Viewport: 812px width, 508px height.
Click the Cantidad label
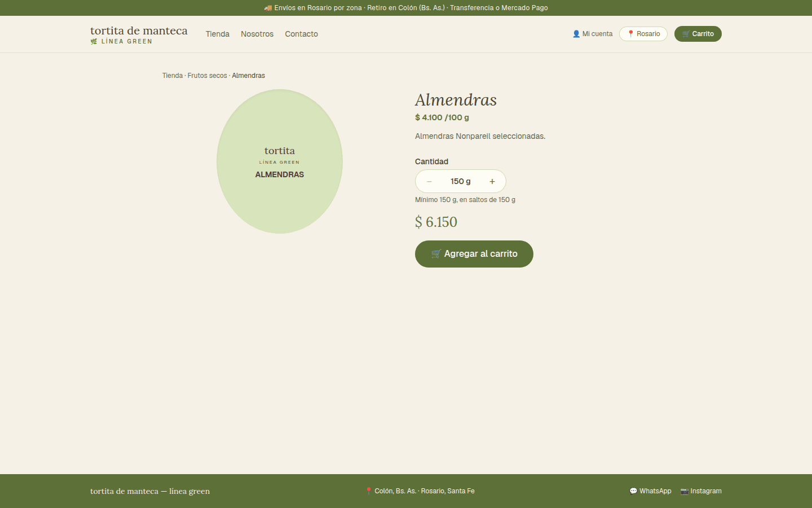click(x=431, y=161)
